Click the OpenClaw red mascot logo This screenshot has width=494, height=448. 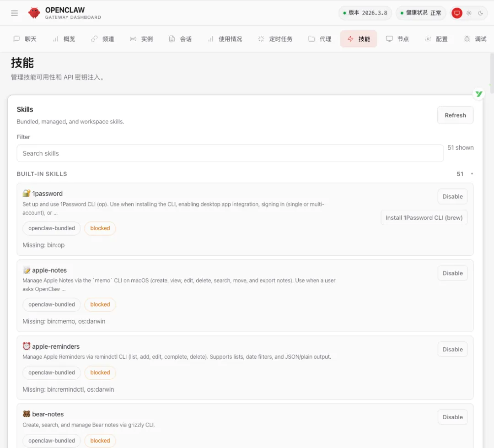(34, 13)
